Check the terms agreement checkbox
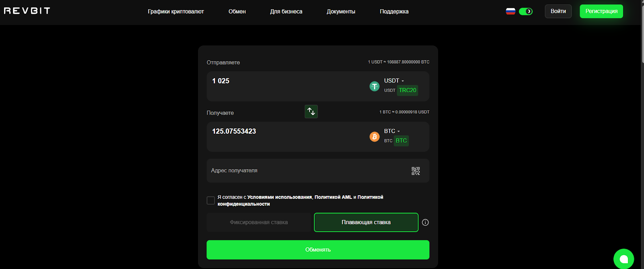644x269 pixels. click(x=211, y=200)
